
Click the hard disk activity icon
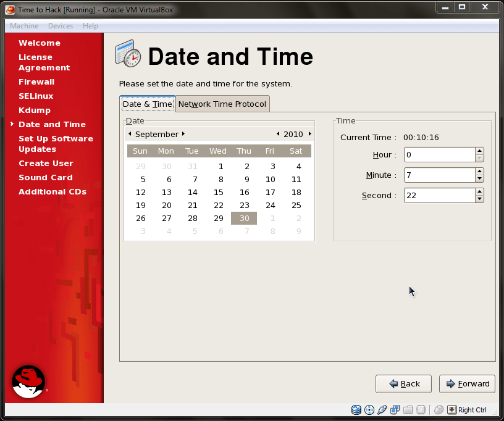[x=356, y=410]
